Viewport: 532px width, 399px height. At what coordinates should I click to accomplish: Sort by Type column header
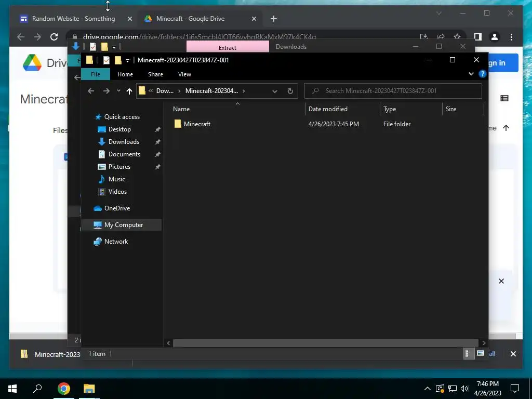(x=390, y=109)
